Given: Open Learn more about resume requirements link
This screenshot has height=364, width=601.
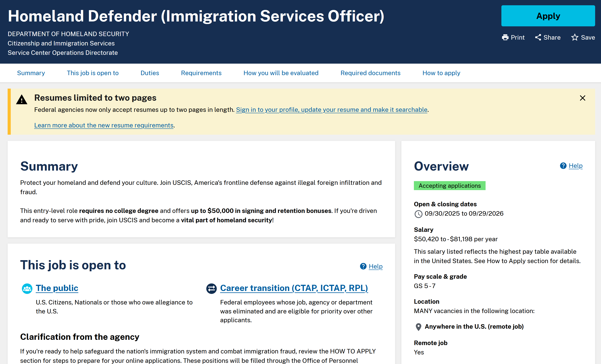Looking at the screenshot, I should (104, 125).
